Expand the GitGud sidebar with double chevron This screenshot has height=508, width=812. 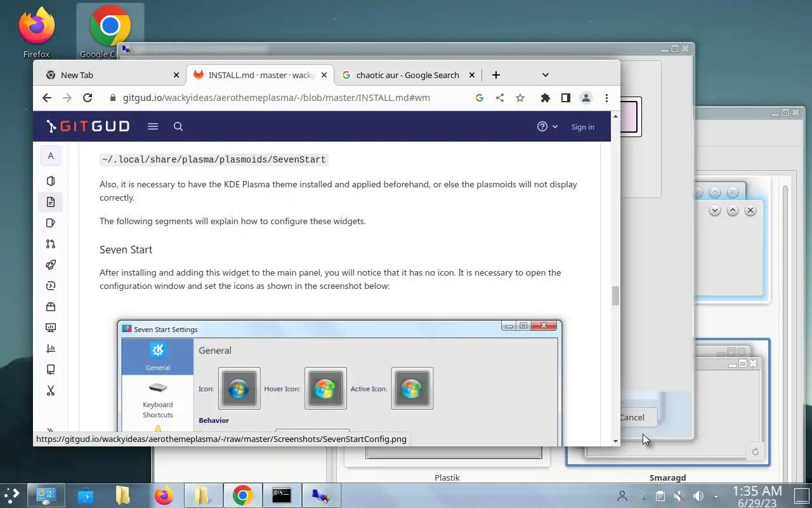pos(50,431)
